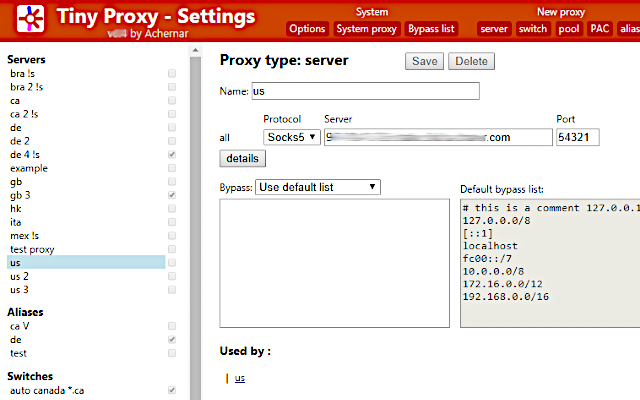Uncheck the 'gb 3' server checkbox
Screen dimensions: 640x400
tap(172, 195)
